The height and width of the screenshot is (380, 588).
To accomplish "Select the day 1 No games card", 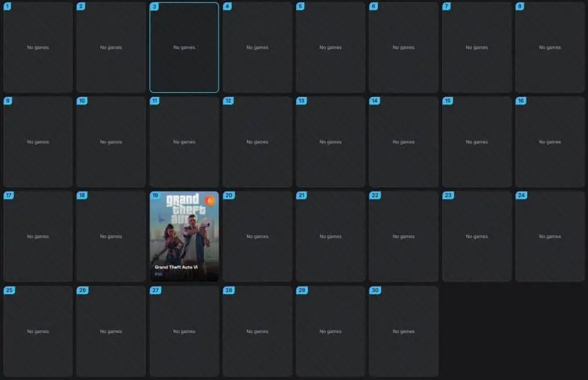I will point(38,47).
